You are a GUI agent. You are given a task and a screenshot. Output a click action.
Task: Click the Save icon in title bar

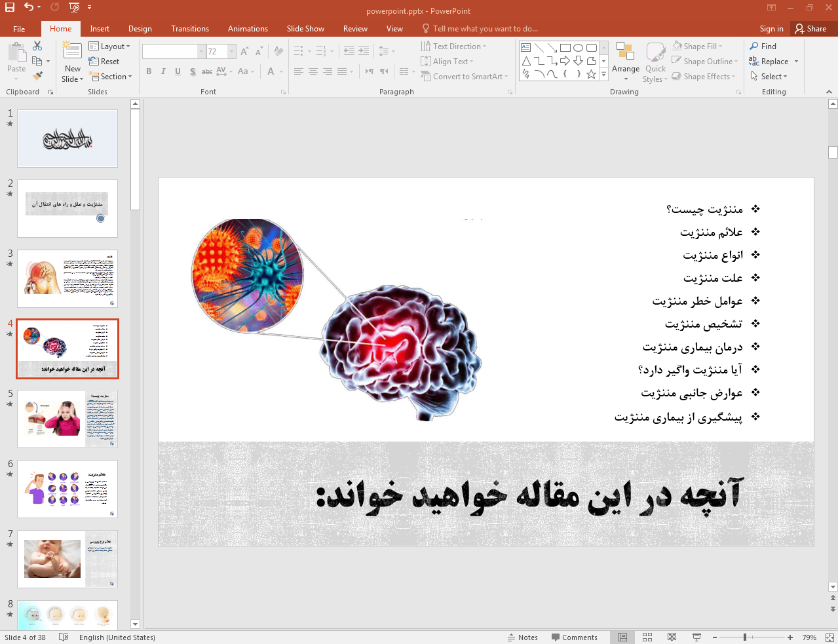pos(9,7)
